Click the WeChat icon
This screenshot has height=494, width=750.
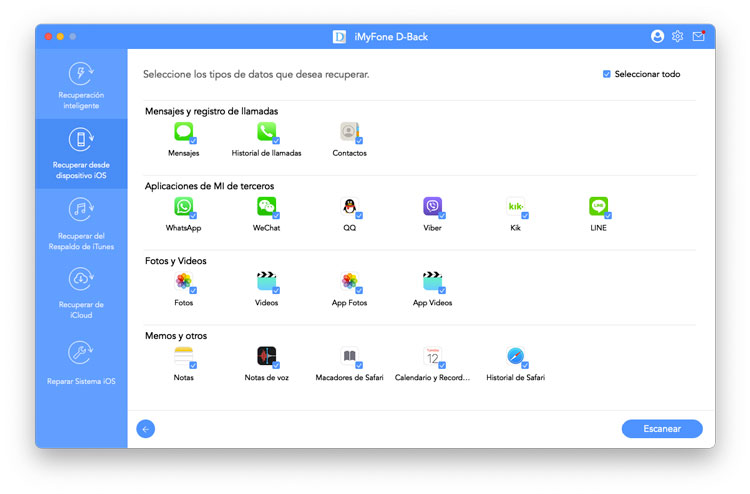(266, 206)
